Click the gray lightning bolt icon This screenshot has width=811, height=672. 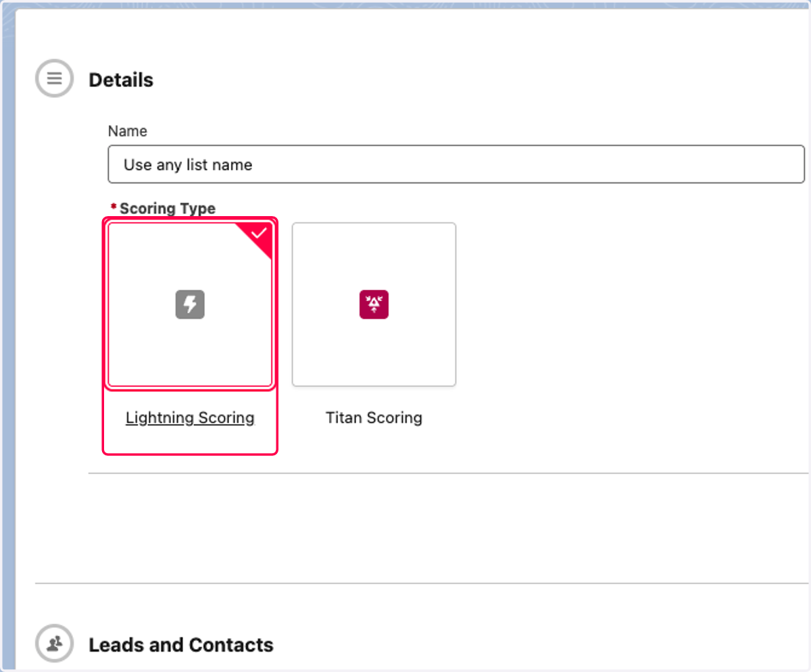190,305
